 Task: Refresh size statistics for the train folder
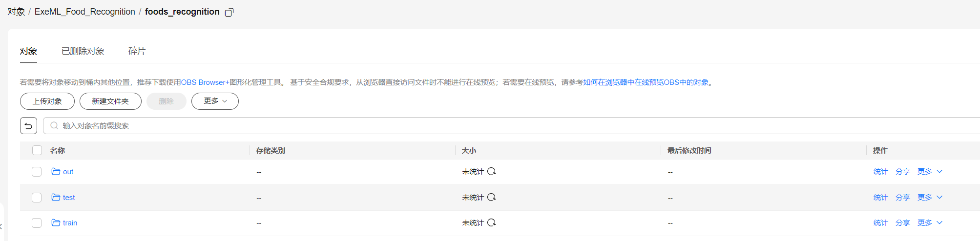point(492,222)
